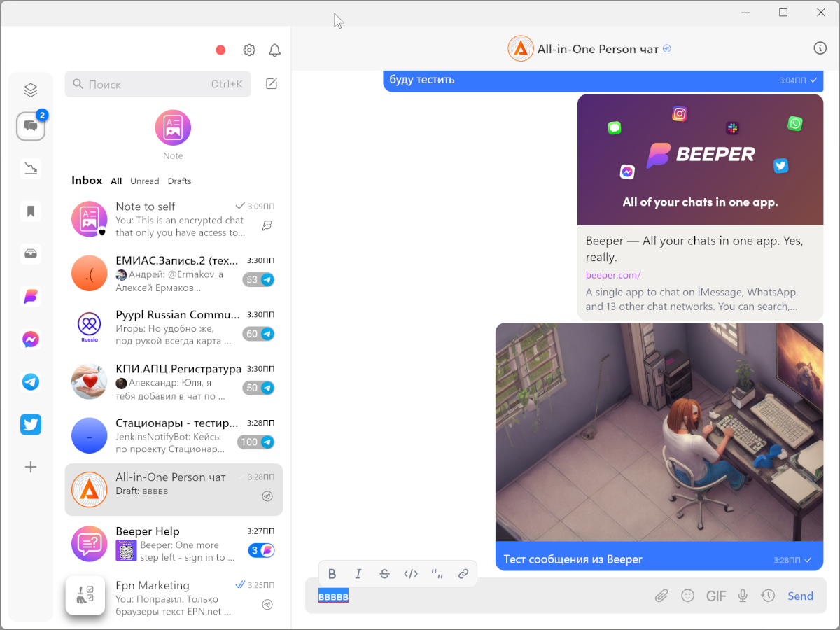Switch to the All inbox tab
The height and width of the screenshot is (630, 840).
pyautogui.click(x=116, y=181)
